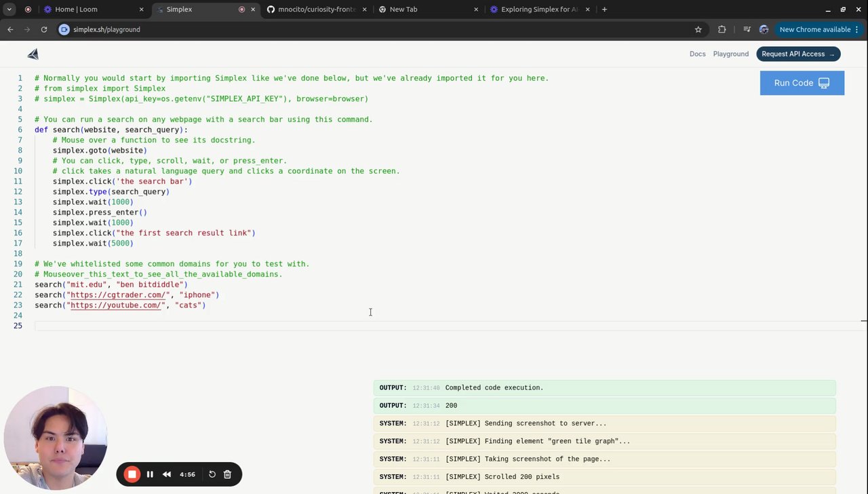The width and height of the screenshot is (868, 494).
Task: Click the Loom timer showing 4:56
Action: (187, 474)
